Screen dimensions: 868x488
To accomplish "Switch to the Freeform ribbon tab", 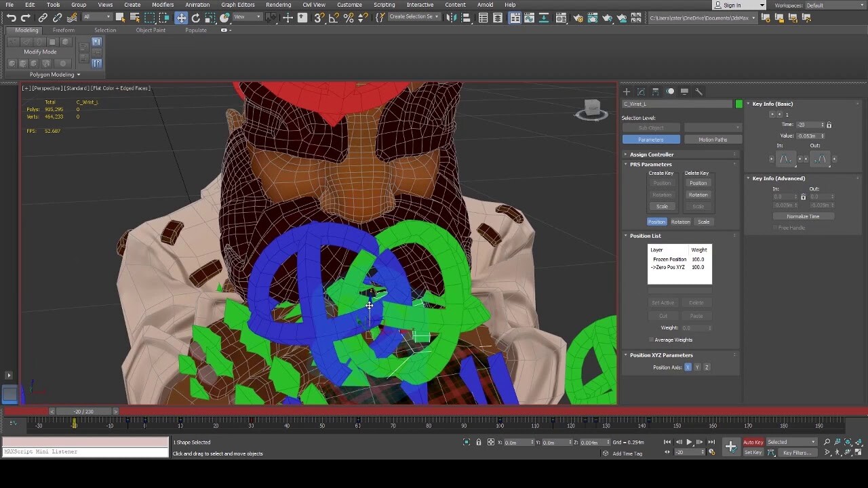I will (64, 30).
